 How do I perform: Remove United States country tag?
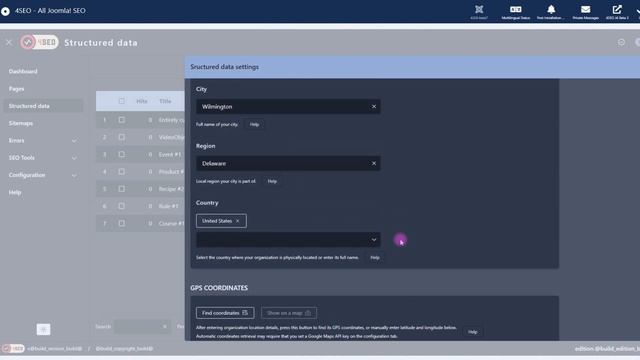coord(238,221)
